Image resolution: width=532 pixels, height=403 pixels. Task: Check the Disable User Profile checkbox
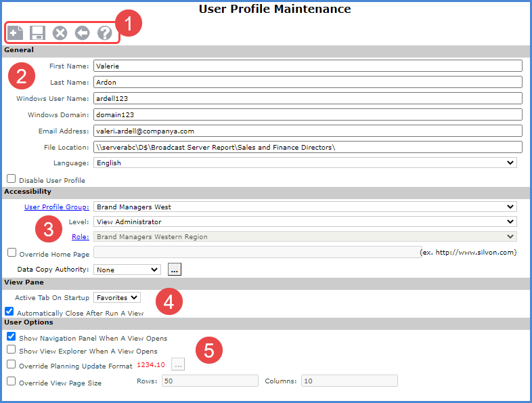pos(12,179)
